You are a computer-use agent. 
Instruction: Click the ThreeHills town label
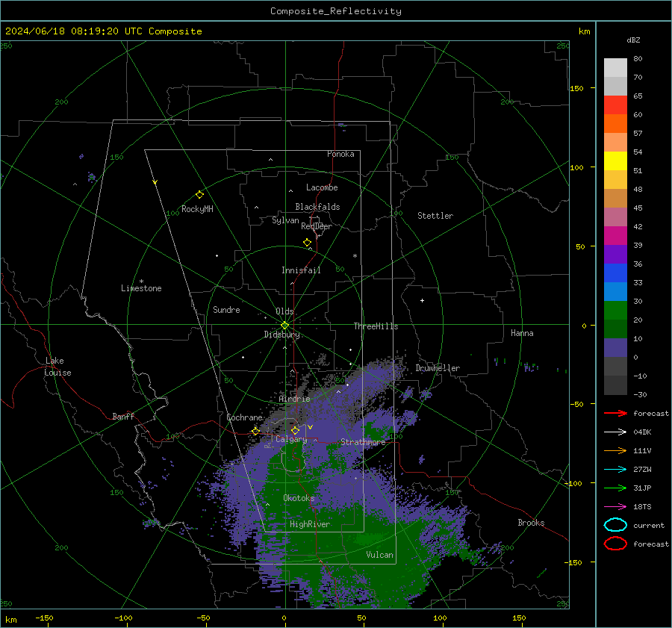[376, 326]
